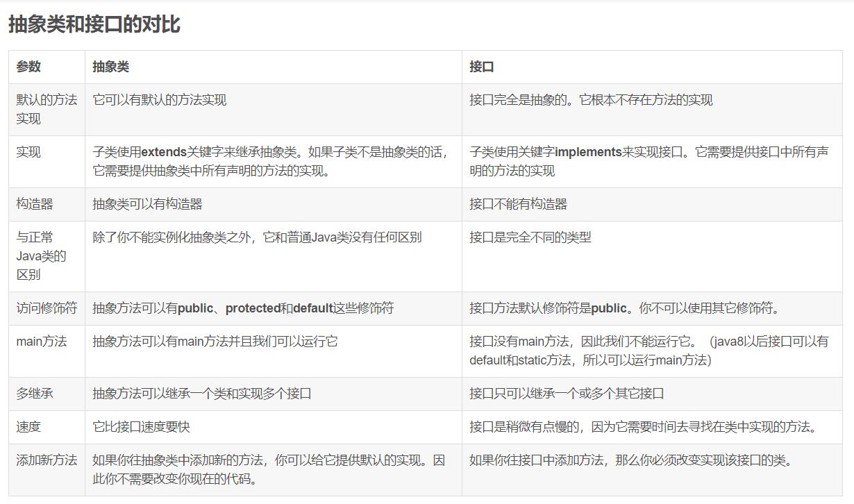Select the 参数 column header
Screen dimensions: 854x504
coord(47,67)
